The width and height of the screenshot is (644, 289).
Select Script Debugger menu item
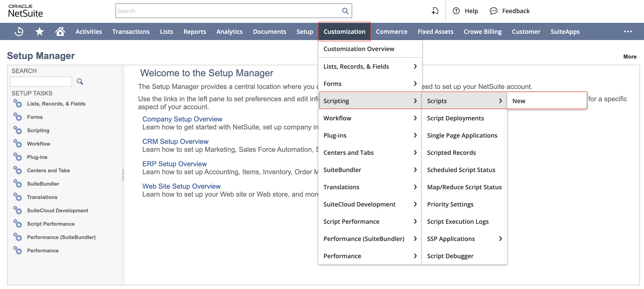(464, 256)
